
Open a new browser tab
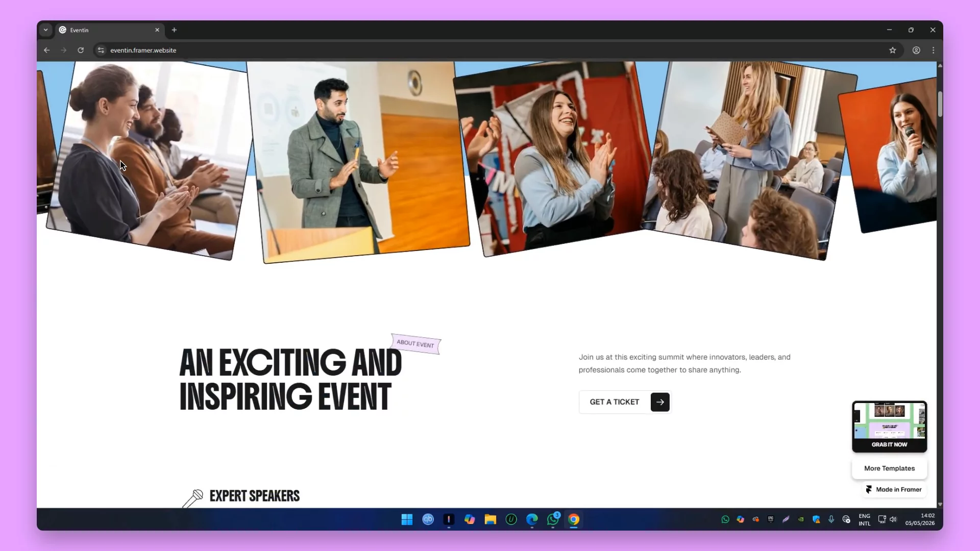(x=174, y=30)
